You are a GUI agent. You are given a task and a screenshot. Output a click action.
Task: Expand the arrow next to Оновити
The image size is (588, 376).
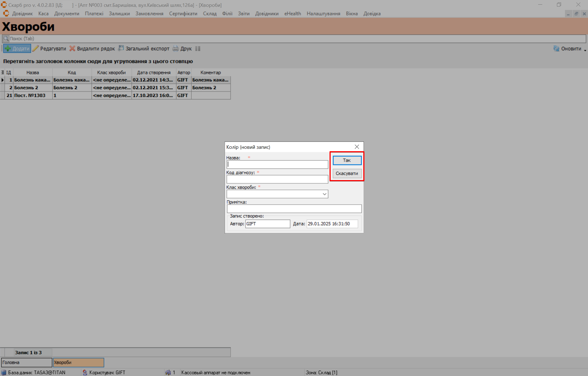pyautogui.click(x=585, y=50)
